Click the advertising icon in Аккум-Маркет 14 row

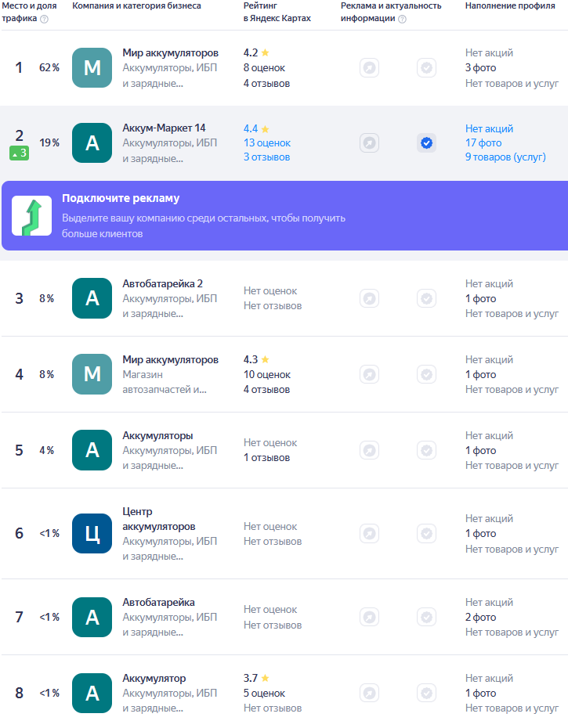(370, 143)
